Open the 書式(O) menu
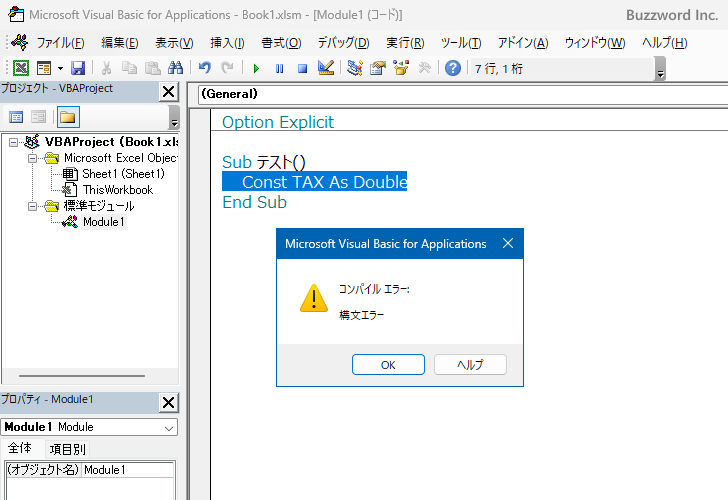The image size is (728, 500). [x=281, y=43]
